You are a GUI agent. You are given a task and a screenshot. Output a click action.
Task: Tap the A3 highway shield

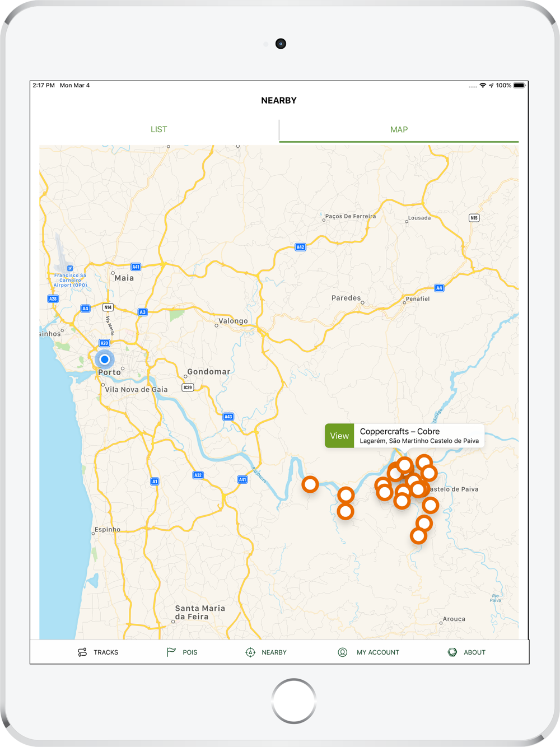[142, 312]
